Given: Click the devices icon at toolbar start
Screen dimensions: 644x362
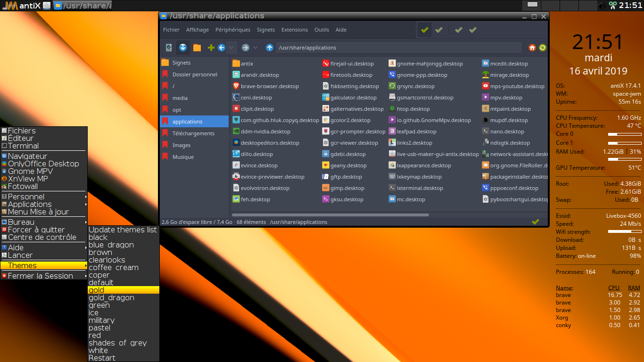Looking at the screenshot, I should coord(169,48).
